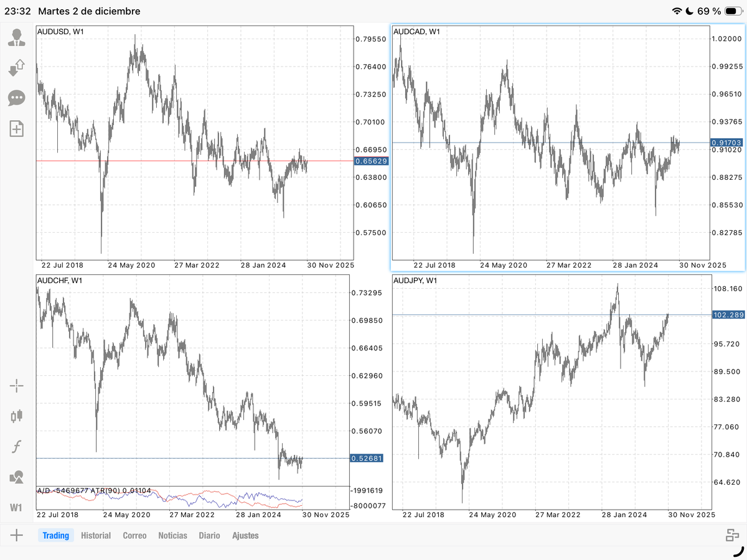Open the trade order arrows icon
Viewport: 747px width, 560px height.
pyautogui.click(x=16, y=67)
